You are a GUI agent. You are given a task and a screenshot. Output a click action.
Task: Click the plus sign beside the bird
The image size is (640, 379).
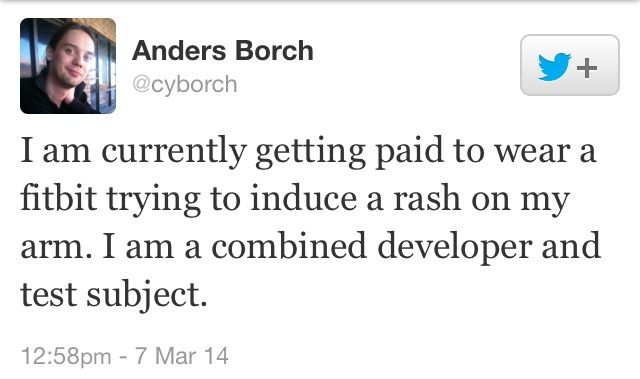587,68
